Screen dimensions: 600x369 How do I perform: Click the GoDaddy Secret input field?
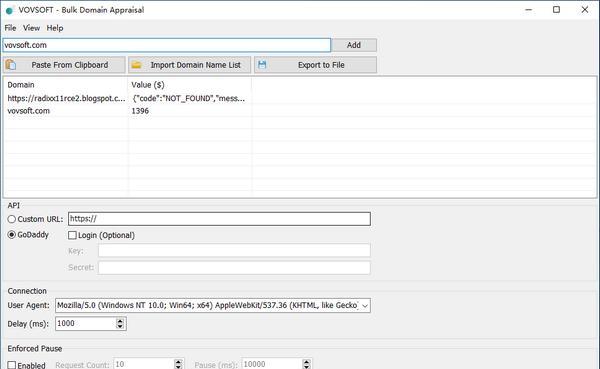[234, 268]
